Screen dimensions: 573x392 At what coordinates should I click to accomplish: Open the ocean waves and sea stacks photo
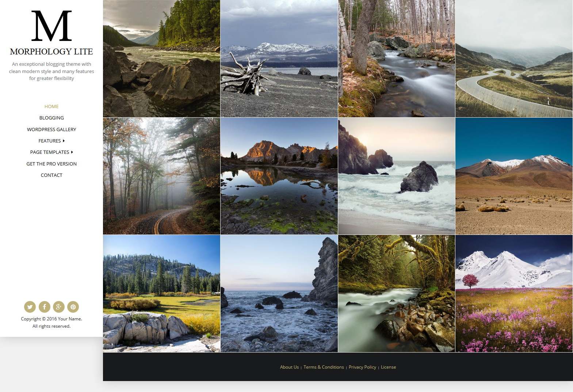397,176
